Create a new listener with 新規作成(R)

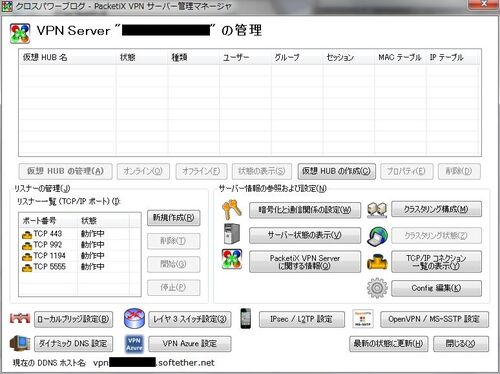[x=174, y=218]
